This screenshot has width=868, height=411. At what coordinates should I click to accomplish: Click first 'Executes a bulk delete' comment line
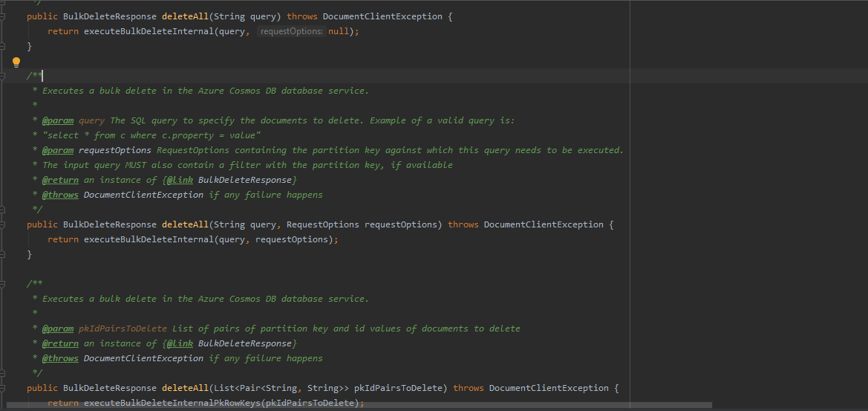[206, 91]
